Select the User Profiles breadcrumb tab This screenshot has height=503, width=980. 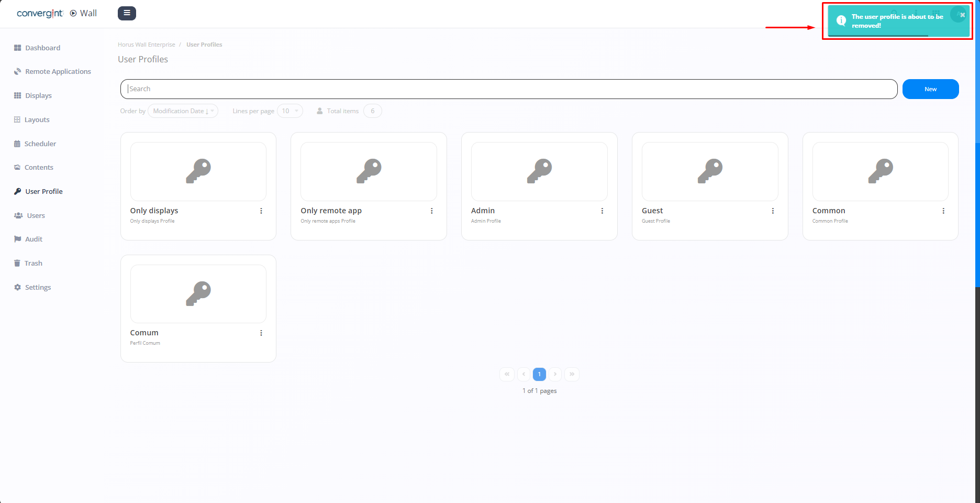coord(204,45)
